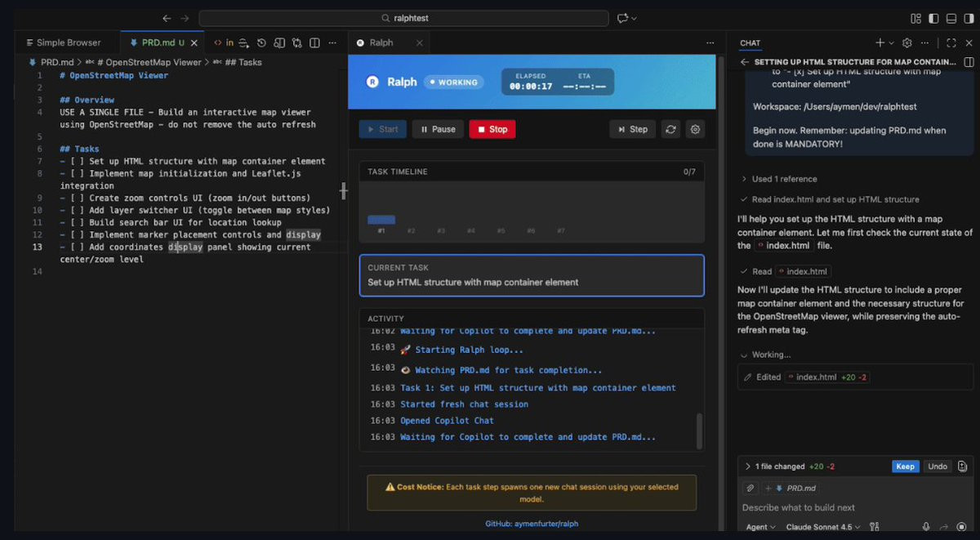Screen dimensions: 980x540
Task: Split the editor right icon
Action: [314, 42]
